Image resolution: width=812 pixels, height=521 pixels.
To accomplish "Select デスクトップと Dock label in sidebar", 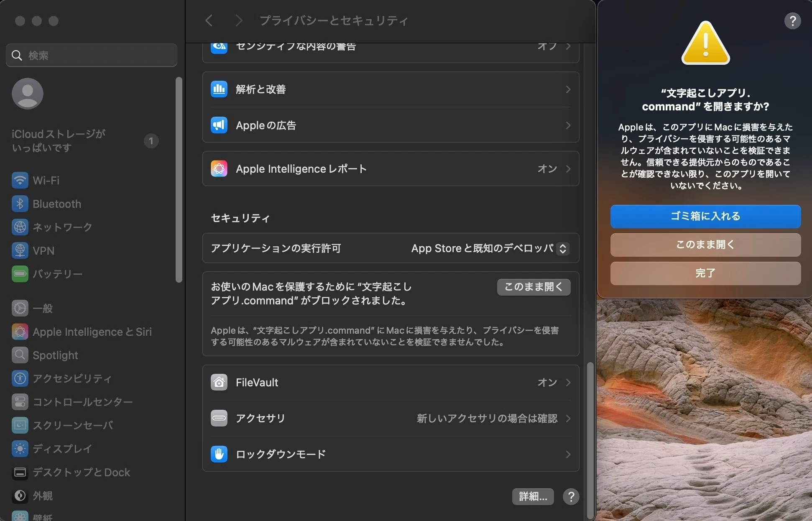I will pyautogui.click(x=82, y=472).
